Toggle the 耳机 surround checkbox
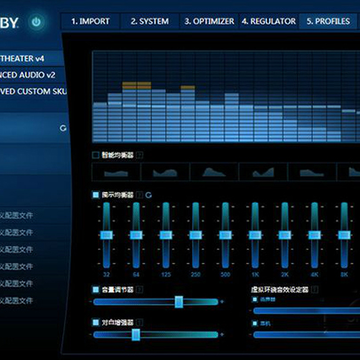Image resolution: width=360 pixels, height=360 pixels. (x=255, y=323)
